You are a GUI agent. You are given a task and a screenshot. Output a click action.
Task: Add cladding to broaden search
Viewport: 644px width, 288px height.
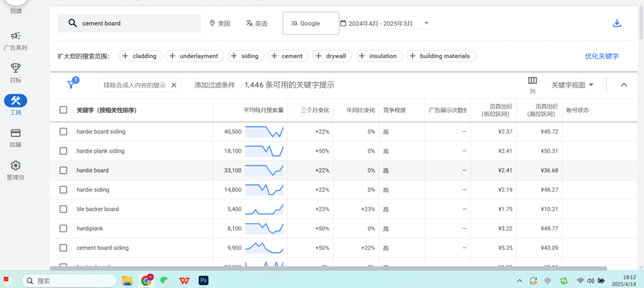[x=141, y=56]
